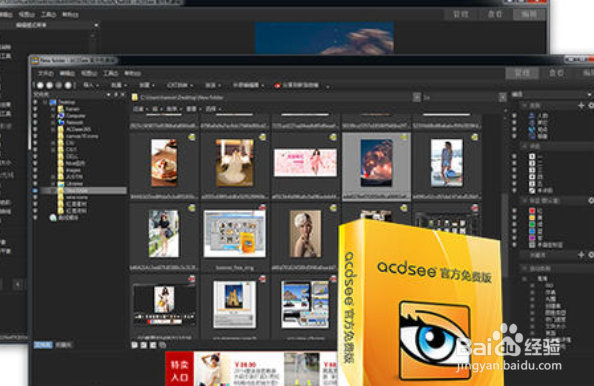Screen dimensions: 594x386
Task: Toggle the easy-select box next to Desktop
Action: (x=35, y=102)
